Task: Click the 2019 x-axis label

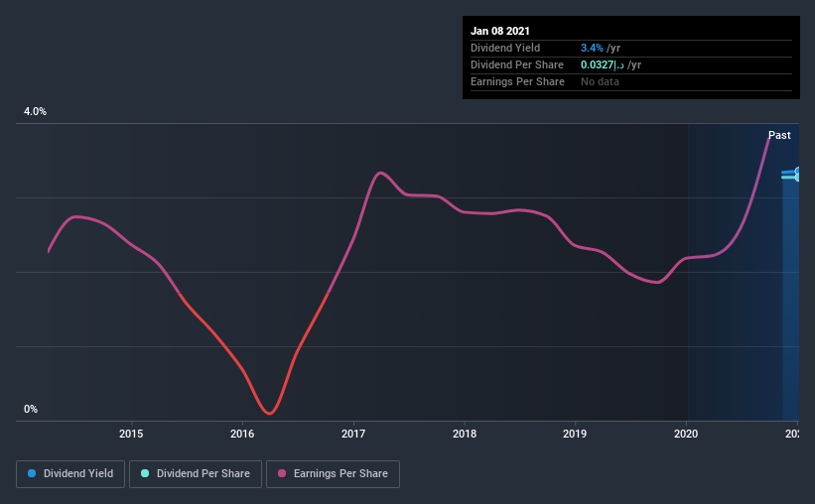Action: [x=575, y=434]
